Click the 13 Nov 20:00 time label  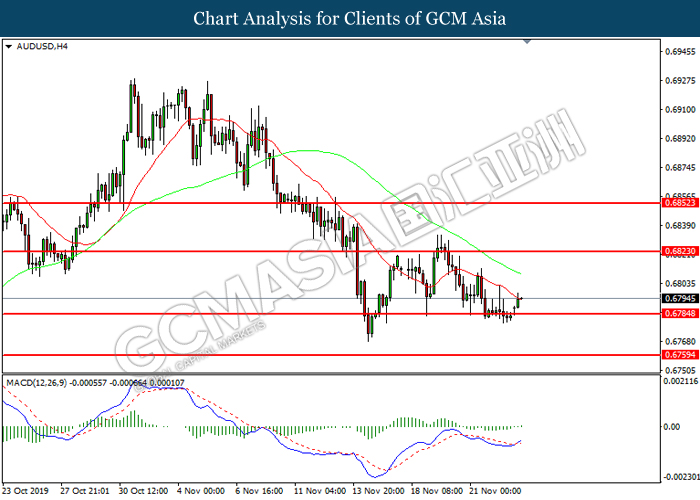379,491
